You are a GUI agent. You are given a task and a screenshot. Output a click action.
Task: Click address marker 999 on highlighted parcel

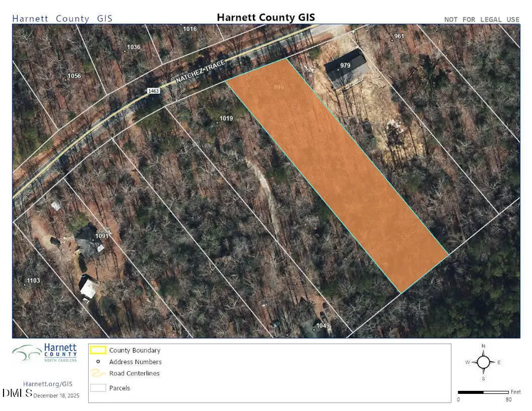(x=278, y=88)
